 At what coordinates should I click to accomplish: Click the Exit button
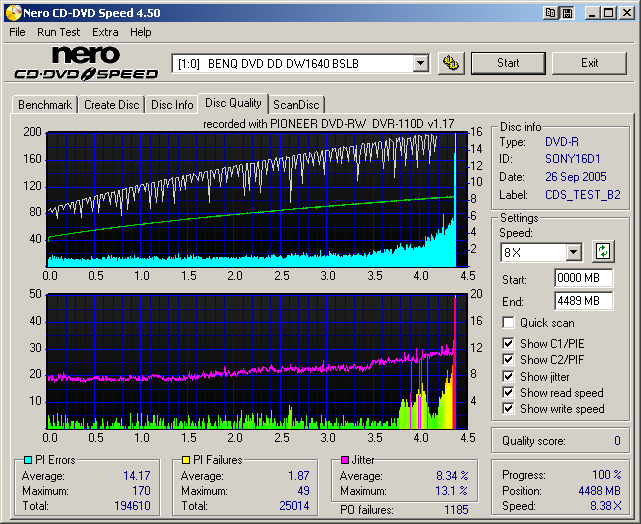(x=589, y=63)
